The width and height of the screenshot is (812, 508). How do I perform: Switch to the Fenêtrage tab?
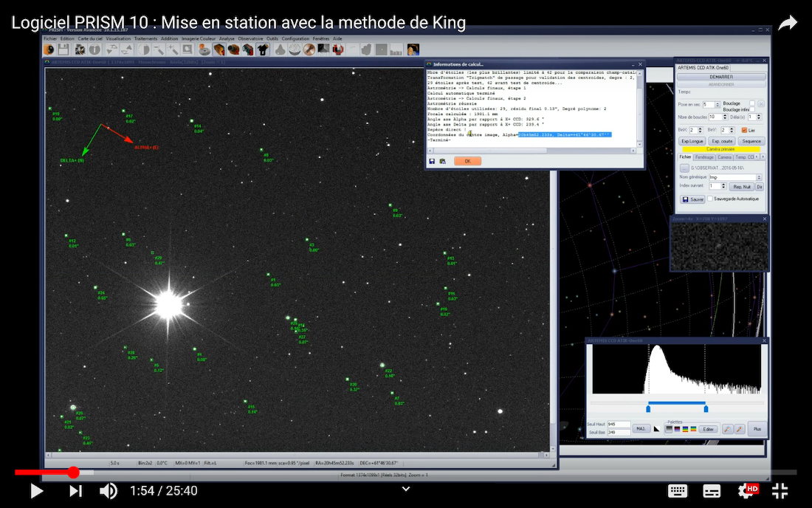704,157
